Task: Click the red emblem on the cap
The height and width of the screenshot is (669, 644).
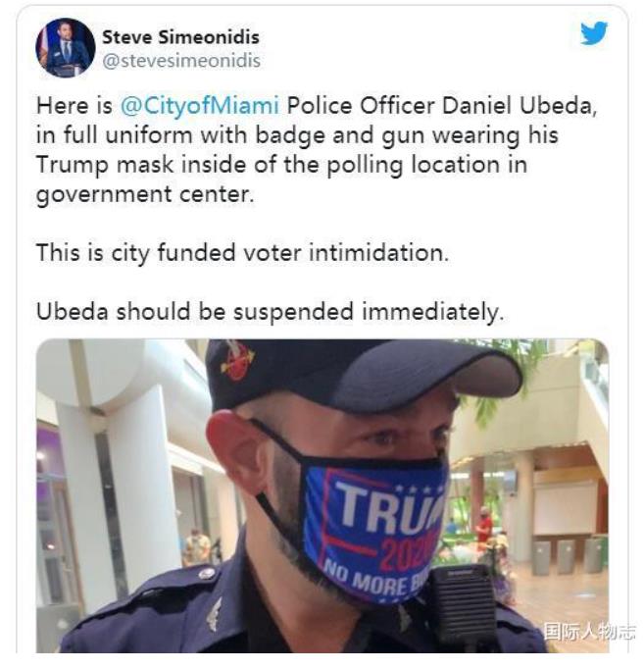Action: click(236, 361)
